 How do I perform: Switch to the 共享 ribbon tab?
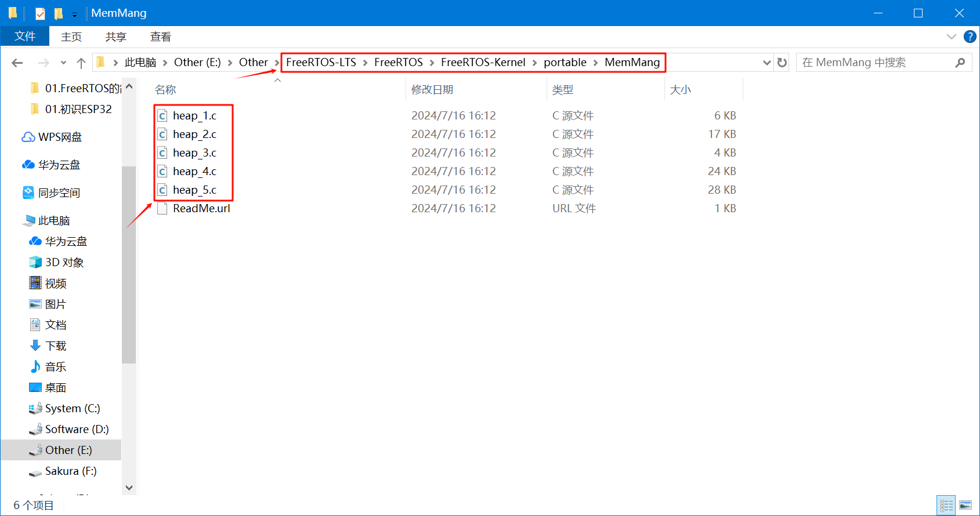pos(116,37)
